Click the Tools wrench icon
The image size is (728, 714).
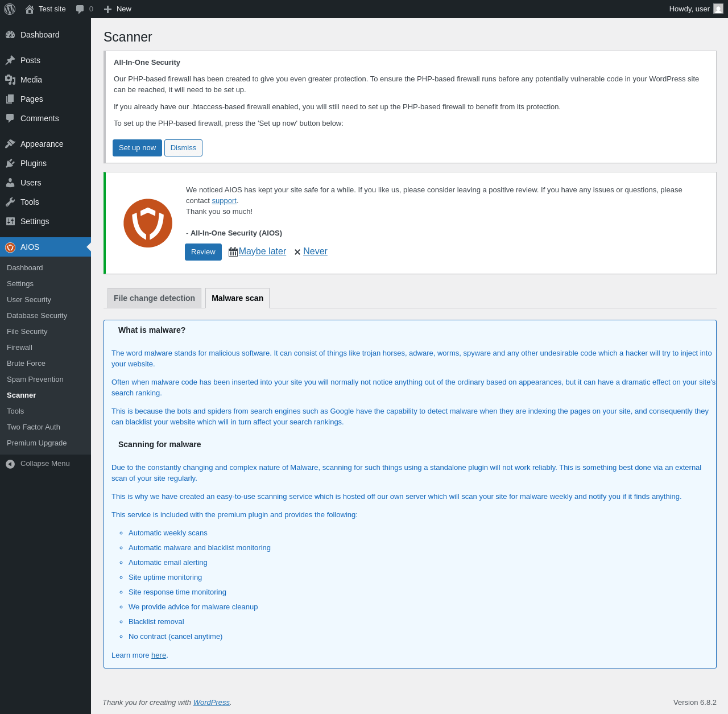pyautogui.click(x=10, y=202)
